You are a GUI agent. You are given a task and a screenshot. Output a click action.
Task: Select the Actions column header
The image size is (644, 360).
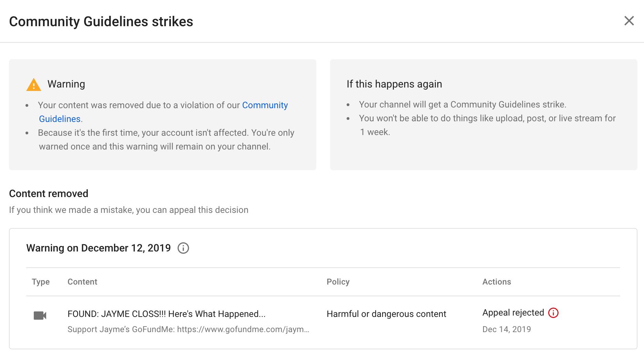click(497, 282)
